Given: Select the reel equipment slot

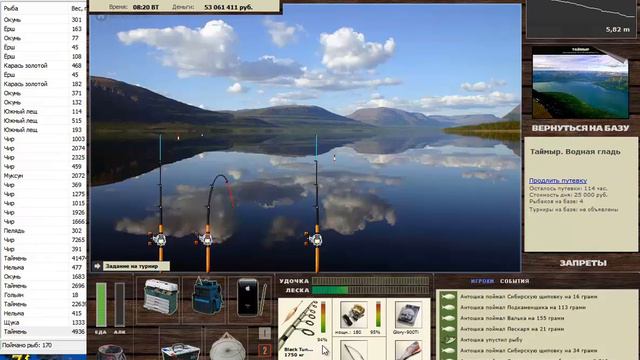Looking at the screenshot, I should [353, 315].
